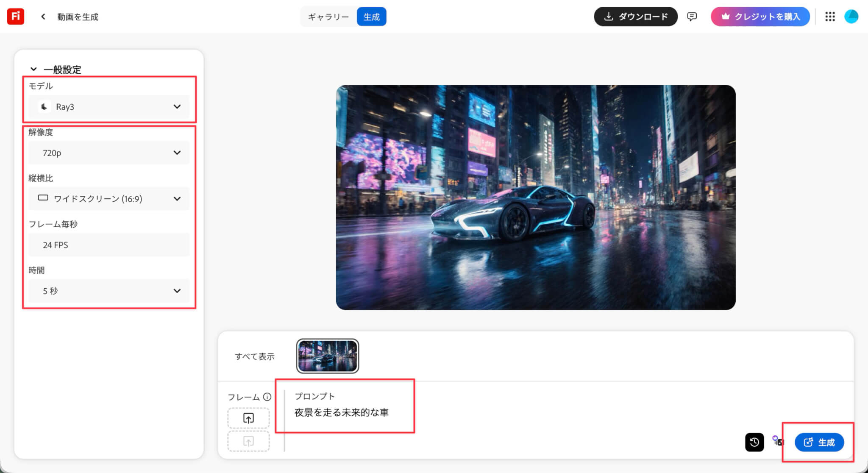Upload the first frame image

[x=248, y=418]
